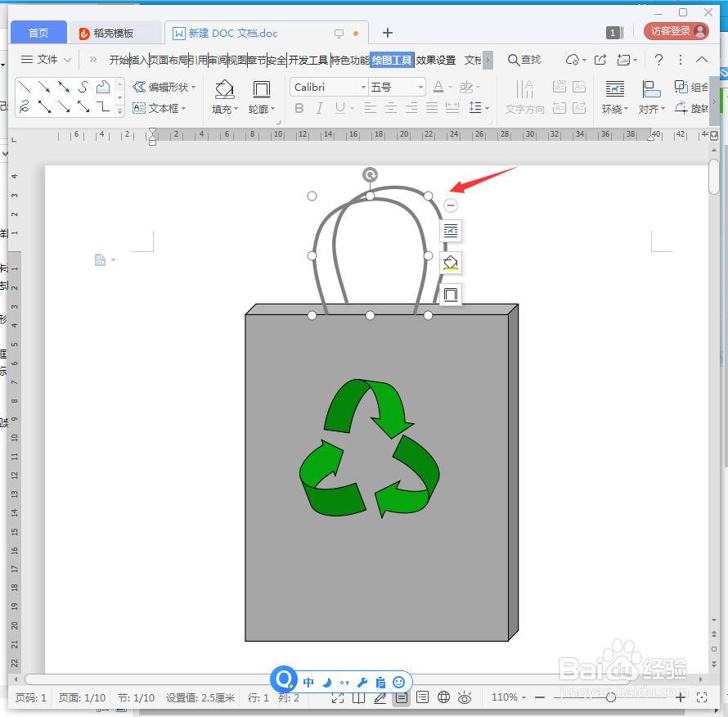
Task: Switch to the Drawing Tools tab
Action: [392, 60]
